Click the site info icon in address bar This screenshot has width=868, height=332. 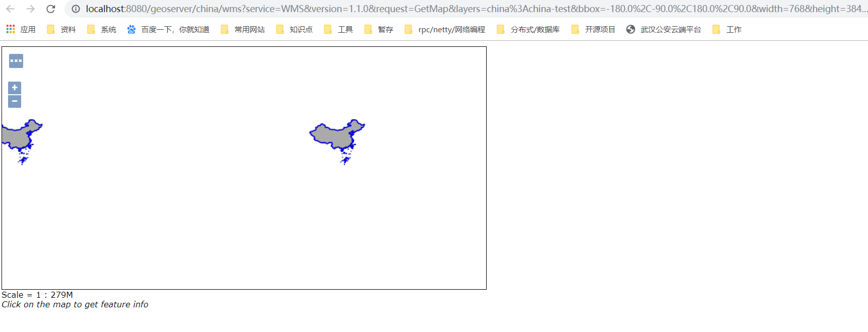(x=76, y=9)
